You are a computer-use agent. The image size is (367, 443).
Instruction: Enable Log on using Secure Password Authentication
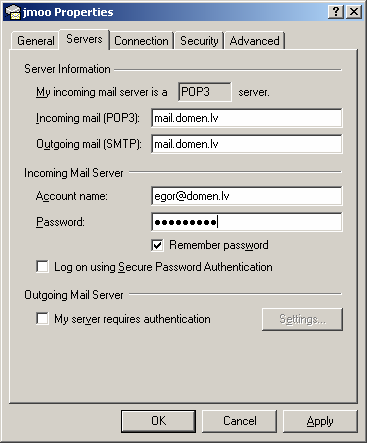coord(42,267)
